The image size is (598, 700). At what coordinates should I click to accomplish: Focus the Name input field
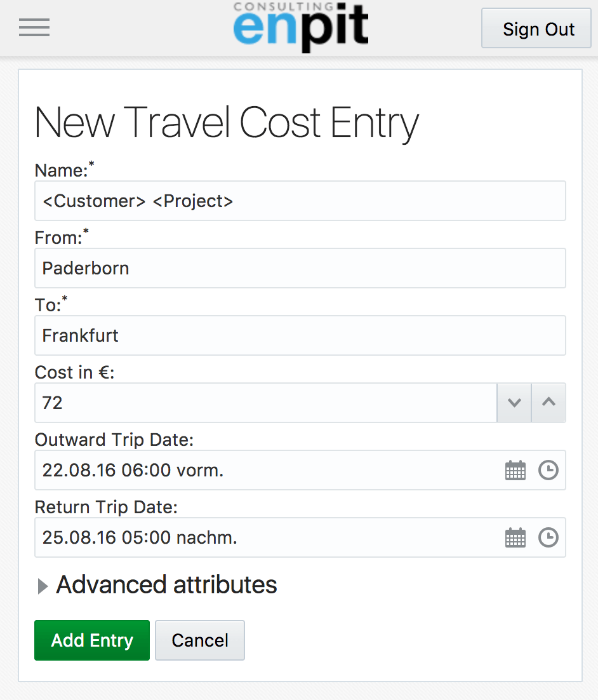tap(300, 201)
